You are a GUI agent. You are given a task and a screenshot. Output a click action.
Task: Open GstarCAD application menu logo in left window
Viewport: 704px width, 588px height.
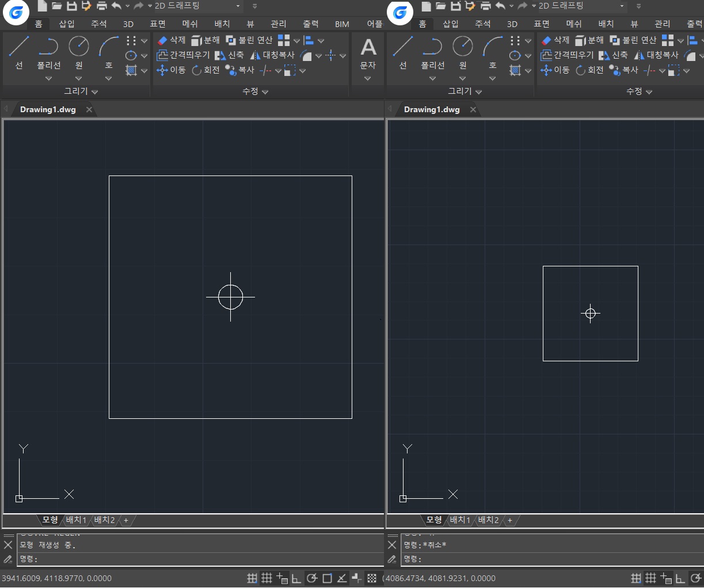[x=17, y=13]
